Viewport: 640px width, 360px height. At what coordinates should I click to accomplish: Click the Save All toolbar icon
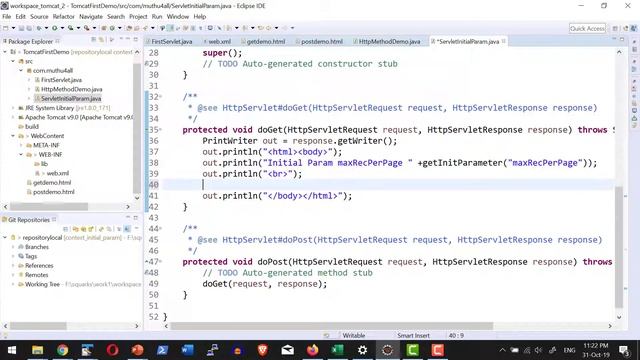point(29,28)
